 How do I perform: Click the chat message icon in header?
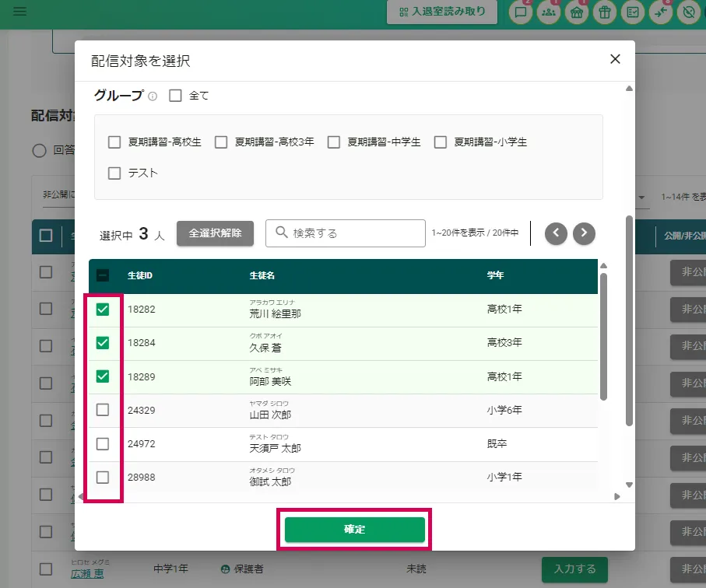[521, 12]
